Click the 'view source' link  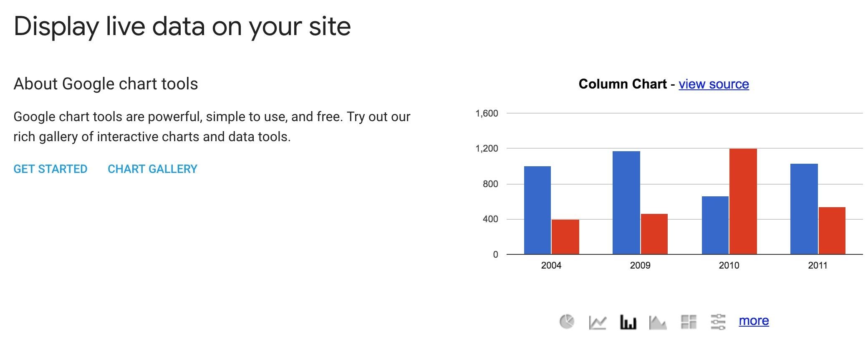[714, 84]
